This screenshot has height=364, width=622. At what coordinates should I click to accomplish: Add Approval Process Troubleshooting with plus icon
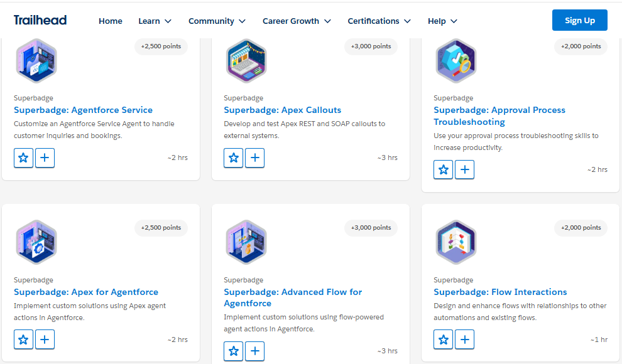click(464, 169)
